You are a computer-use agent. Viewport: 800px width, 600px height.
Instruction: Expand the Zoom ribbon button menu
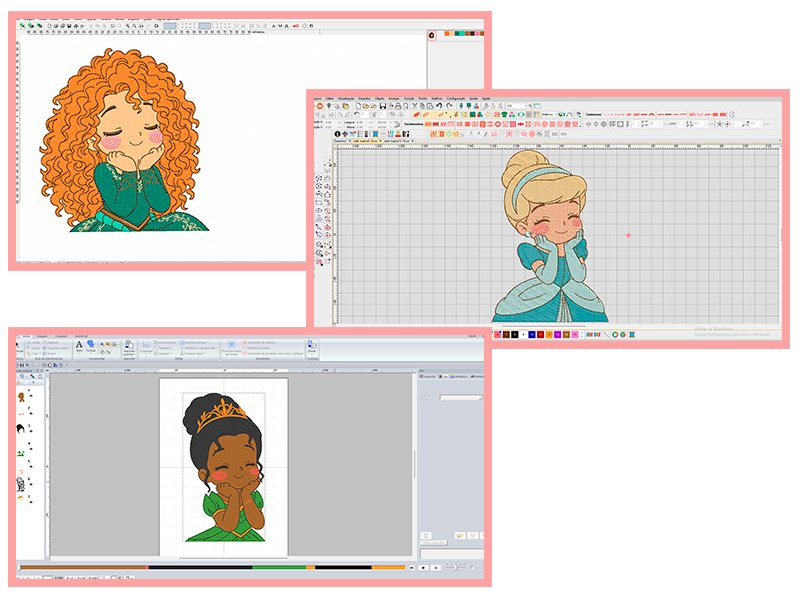click(312, 347)
